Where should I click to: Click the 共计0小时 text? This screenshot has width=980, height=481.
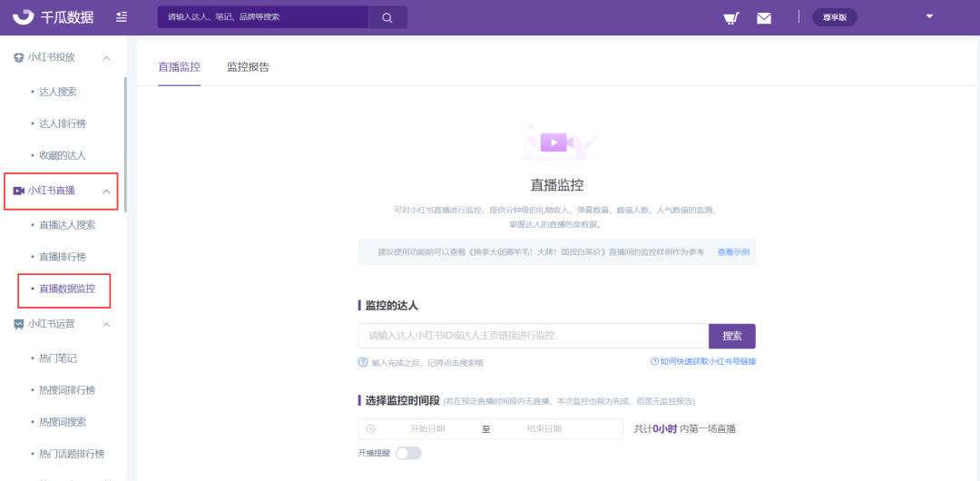point(655,429)
